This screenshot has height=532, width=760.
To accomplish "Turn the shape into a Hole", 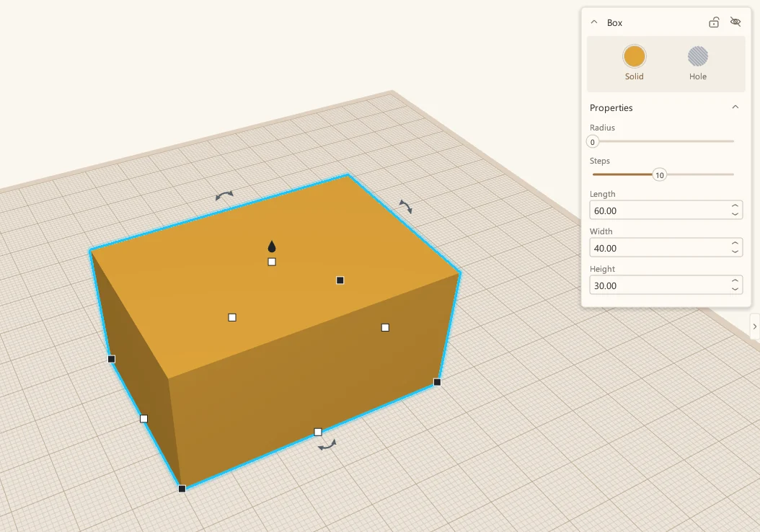I will click(x=698, y=63).
